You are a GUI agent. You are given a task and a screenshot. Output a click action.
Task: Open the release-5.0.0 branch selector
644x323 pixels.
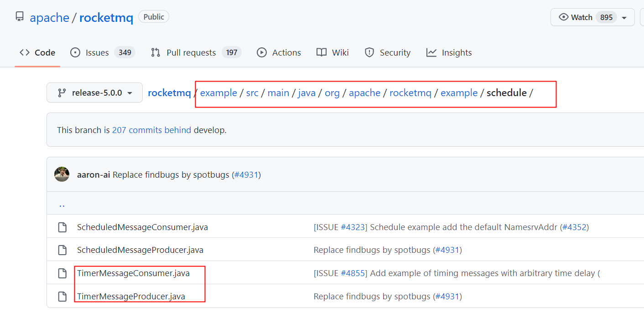94,92
